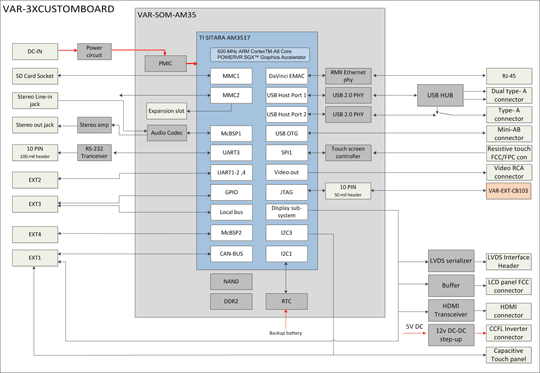This screenshot has width=540, height=373.
Task: Click the RMII Ethernet phy block
Action: coord(348,76)
